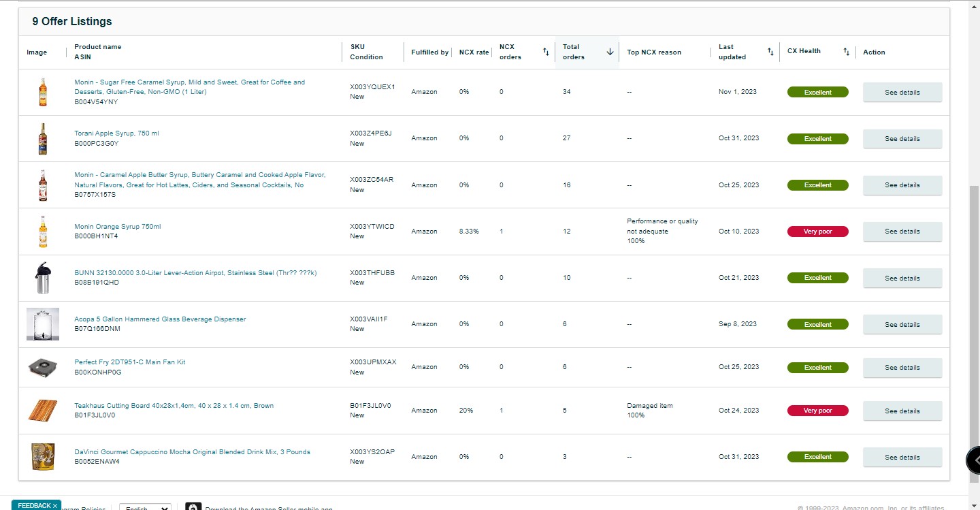Screen dimensions: 980x510
Task: Open Teakhaus Cutting Board listing link
Action: (x=174, y=406)
